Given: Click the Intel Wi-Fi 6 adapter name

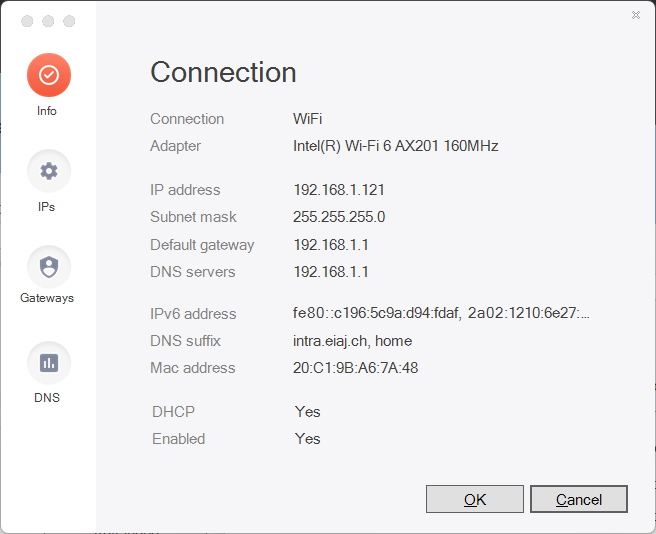Looking at the screenshot, I should (x=395, y=146).
